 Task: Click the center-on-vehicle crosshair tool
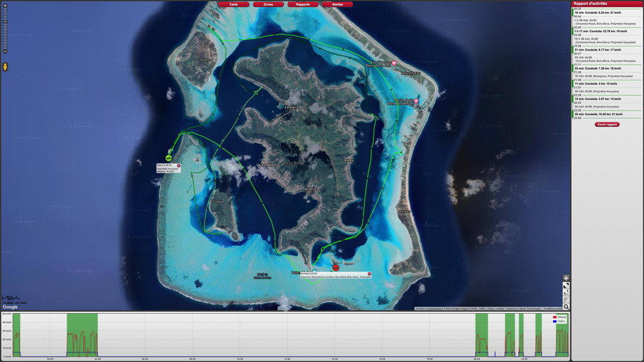(x=566, y=278)
